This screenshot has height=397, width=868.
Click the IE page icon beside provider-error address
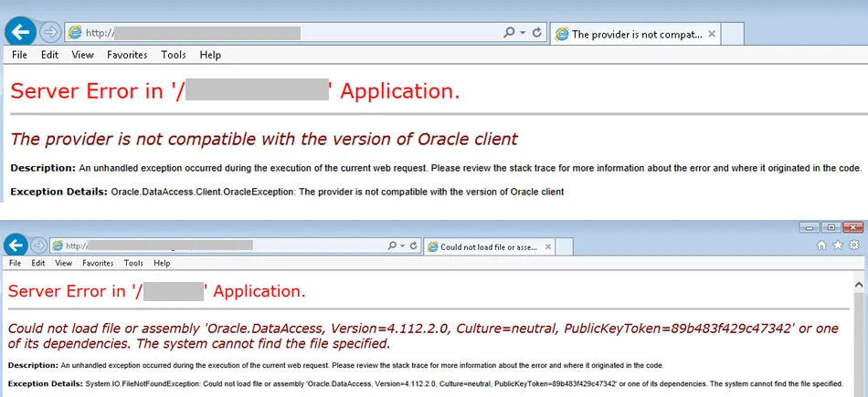(75, 33)
